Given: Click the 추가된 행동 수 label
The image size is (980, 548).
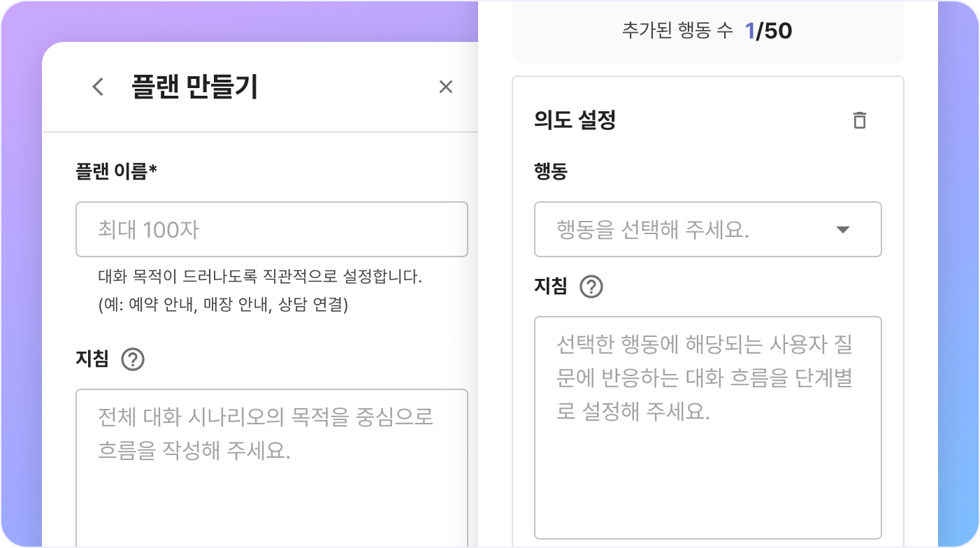Looking at the screenshot, I should 677,31.
